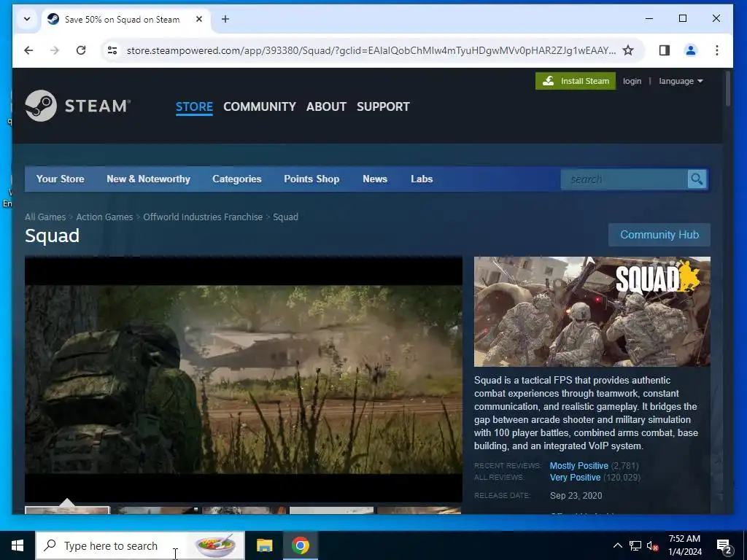
Task: Open the Categories menu
Action: coord(237,179)
